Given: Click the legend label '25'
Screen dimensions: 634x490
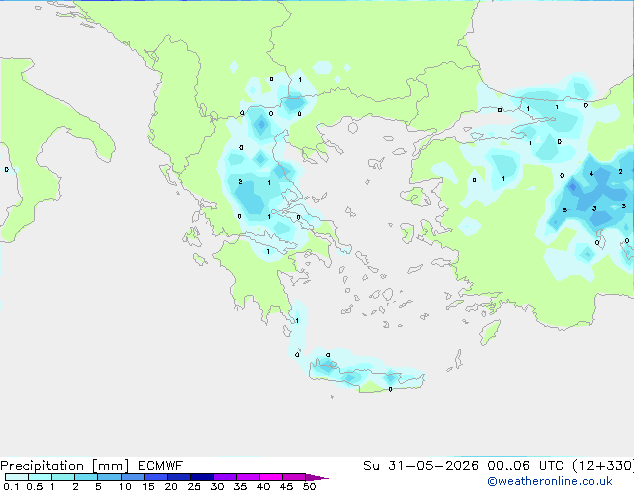Looking at the screenshot, I should 194,486.
